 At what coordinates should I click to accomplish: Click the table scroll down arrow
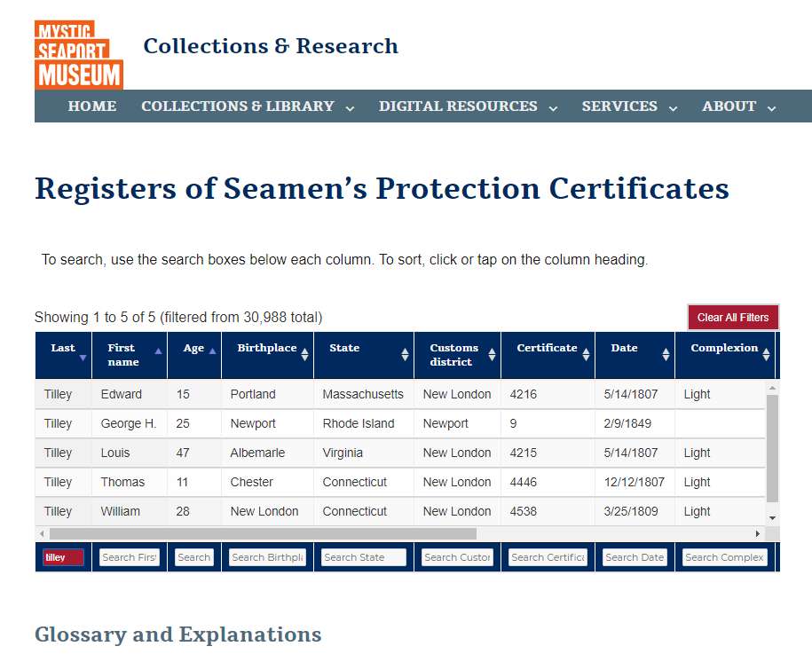772,518
